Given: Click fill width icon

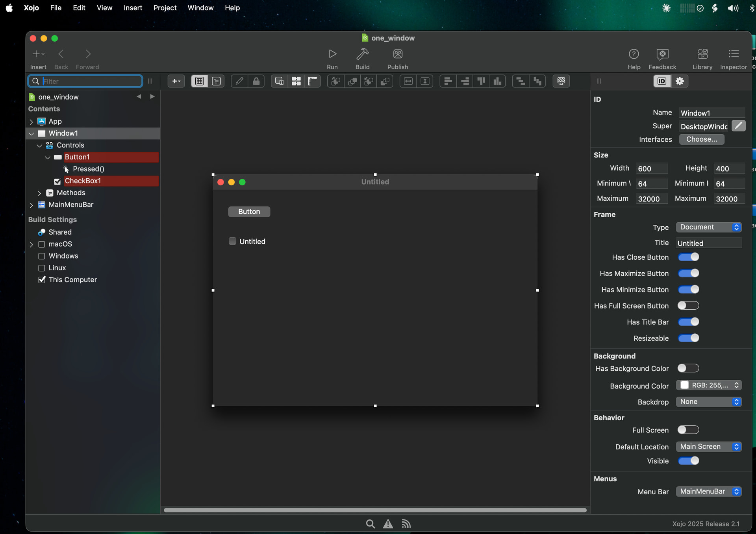Looking at the screenshot, I should click(408, 81).
